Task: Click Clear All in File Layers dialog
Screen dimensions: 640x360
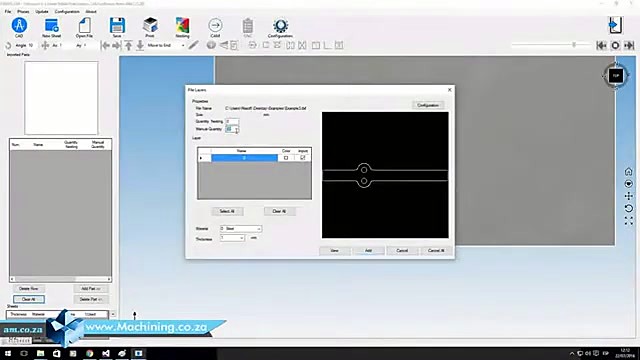Action: 279,211
